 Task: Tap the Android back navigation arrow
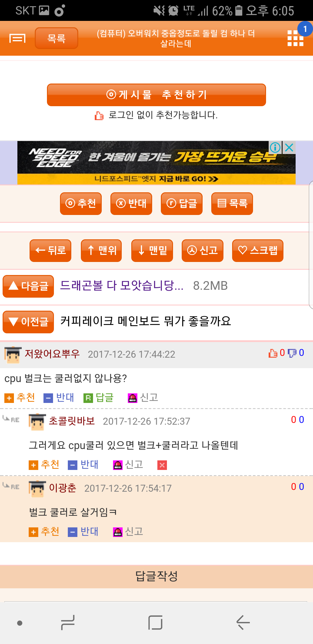pos(243,623)
